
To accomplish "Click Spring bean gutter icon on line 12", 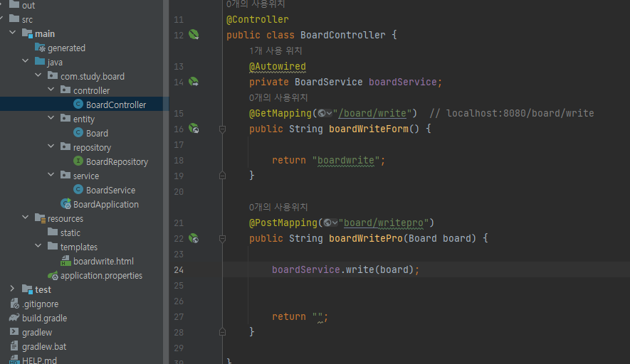I will click(x=194, y=35).
